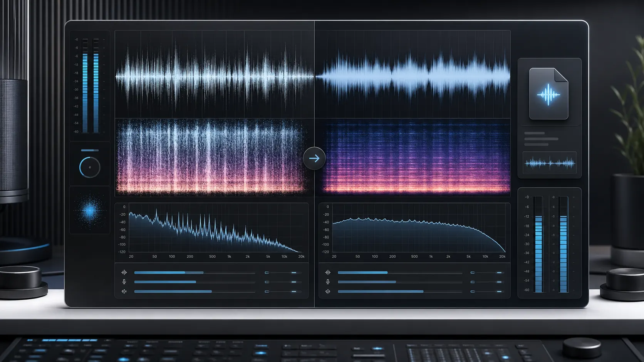Click the short horizontal bar above the knob

point(90,150)
